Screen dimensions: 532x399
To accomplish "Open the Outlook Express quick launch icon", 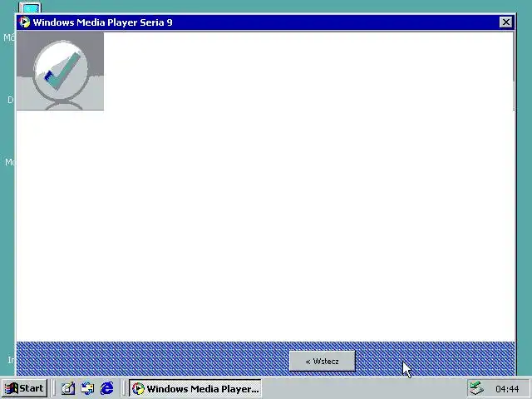I will 87,388.
